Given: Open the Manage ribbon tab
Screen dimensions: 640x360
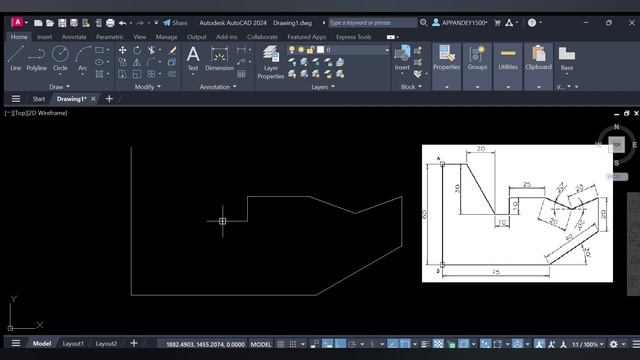Looking at the screenshot, I should (x=167, y=37).
